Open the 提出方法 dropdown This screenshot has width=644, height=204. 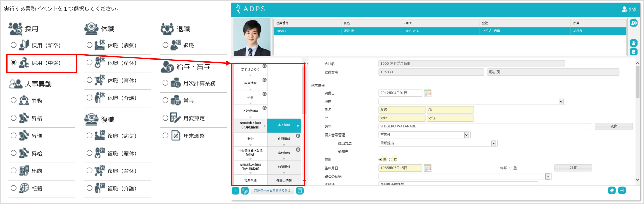(x=493, y=143)
